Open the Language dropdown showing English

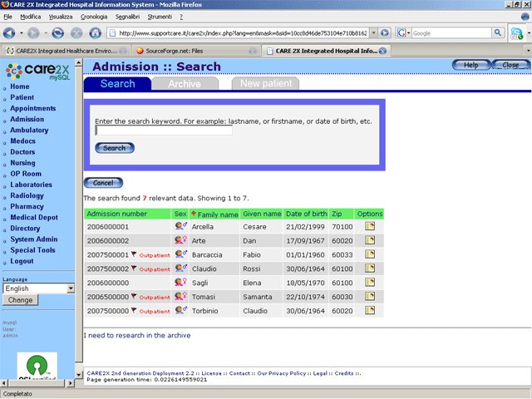38,288
